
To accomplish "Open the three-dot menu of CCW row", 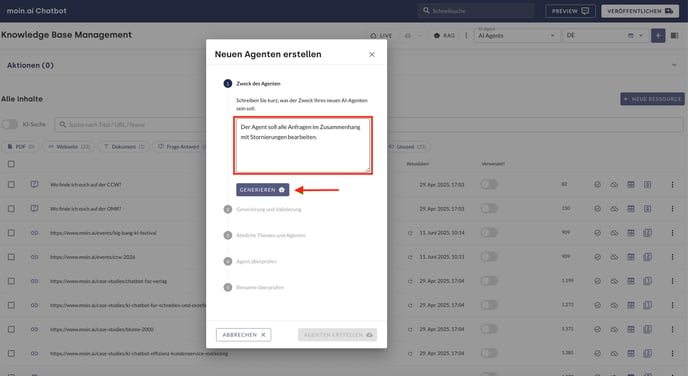I will 672,185.
